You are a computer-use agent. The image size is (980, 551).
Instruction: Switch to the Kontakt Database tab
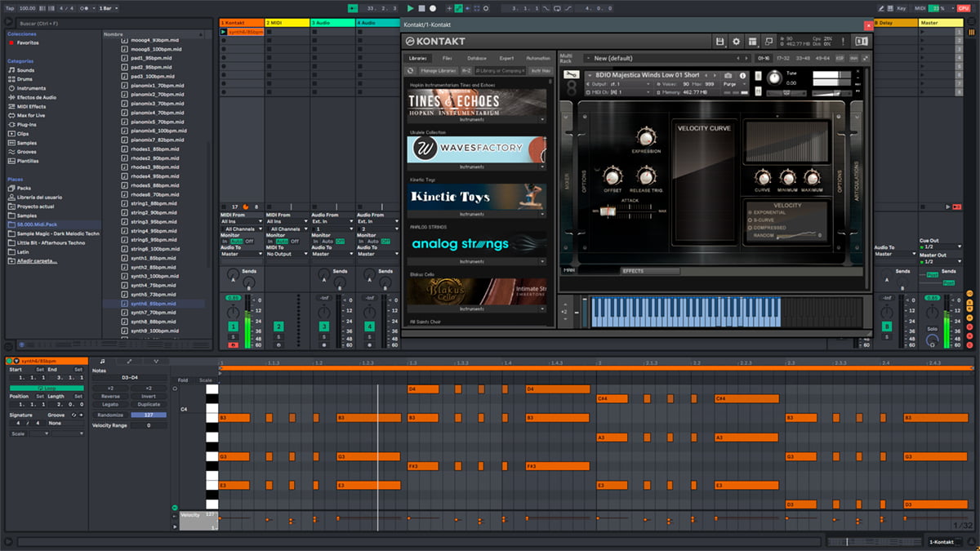(477, 58)
